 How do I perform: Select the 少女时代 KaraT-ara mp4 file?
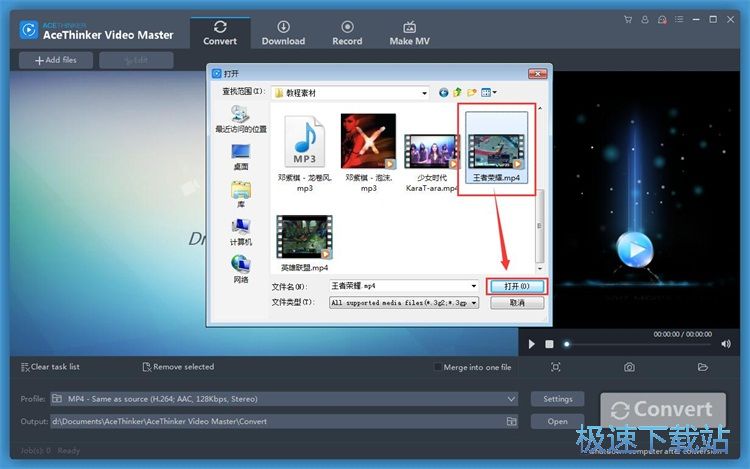pyautogui.click(x=431, y=163)
